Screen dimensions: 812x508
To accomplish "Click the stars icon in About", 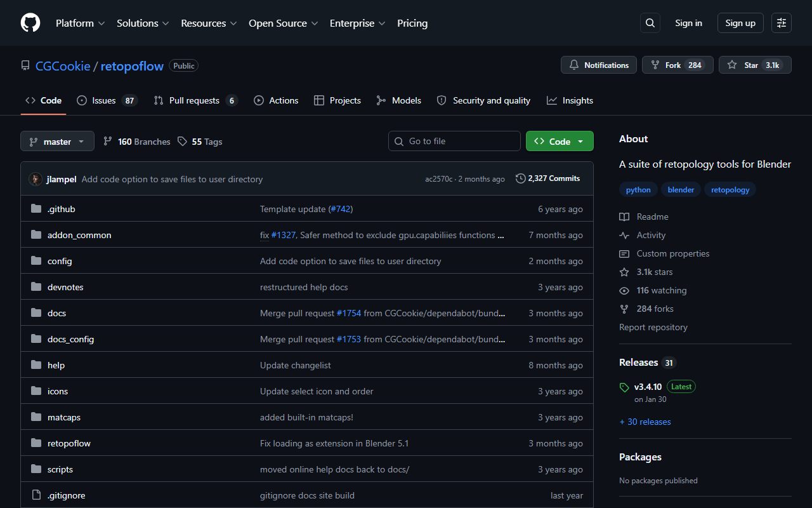I will tap(624, 272).
